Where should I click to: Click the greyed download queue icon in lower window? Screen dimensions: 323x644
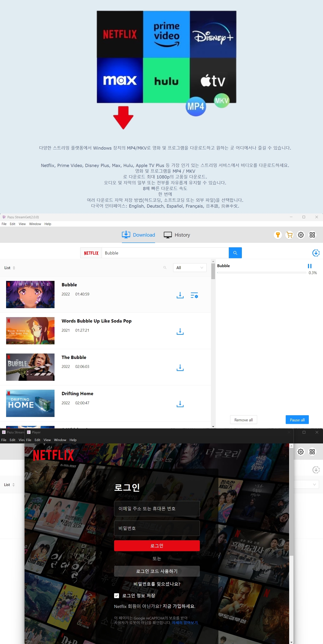[316, 470]
